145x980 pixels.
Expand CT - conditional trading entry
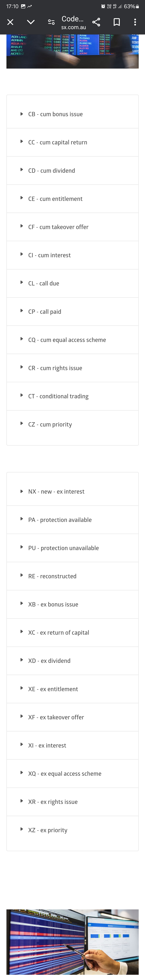pyautogui.click(x=72, y=396)
